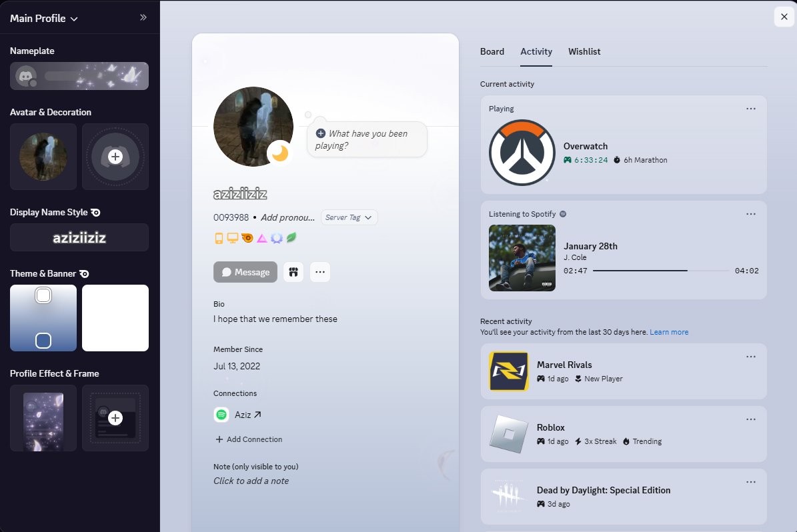Expand the Server Tag dropdown
This screenshot has width=797, height=532.
349,217
